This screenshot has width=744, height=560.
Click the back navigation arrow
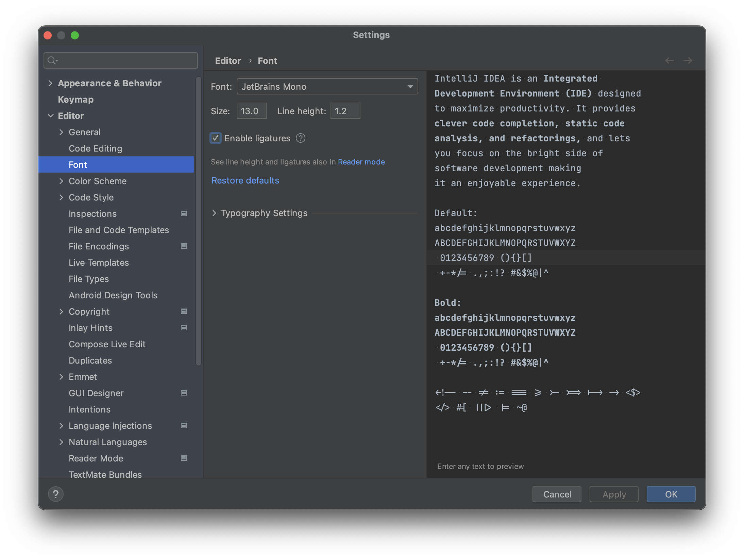click(669, 60)
